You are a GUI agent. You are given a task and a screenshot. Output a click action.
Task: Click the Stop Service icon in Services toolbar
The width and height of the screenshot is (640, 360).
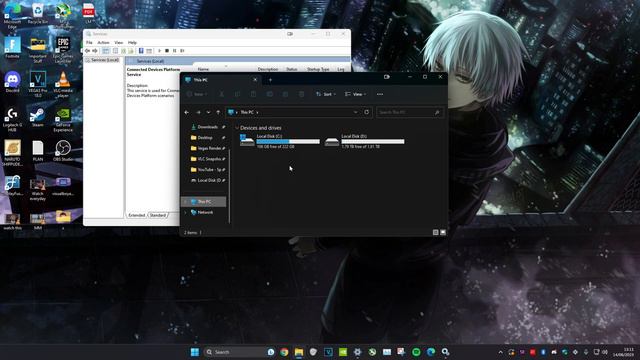click(167, 51)
